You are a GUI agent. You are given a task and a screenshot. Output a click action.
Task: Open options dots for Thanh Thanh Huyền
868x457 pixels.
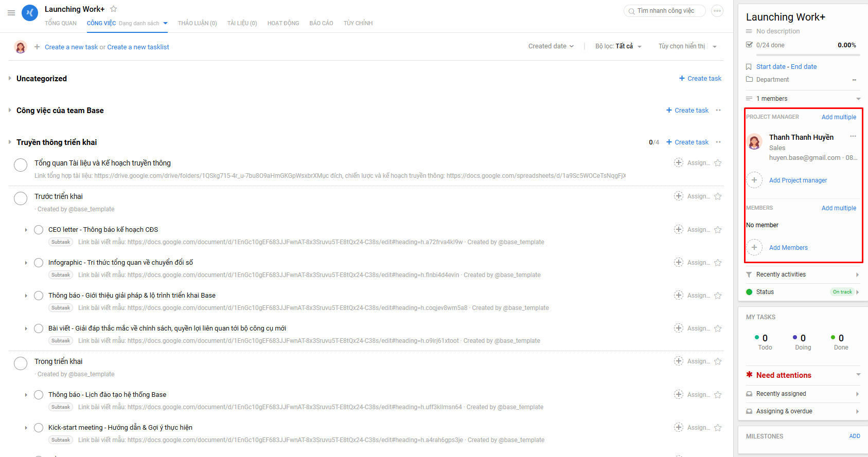[x=853, y=136]
